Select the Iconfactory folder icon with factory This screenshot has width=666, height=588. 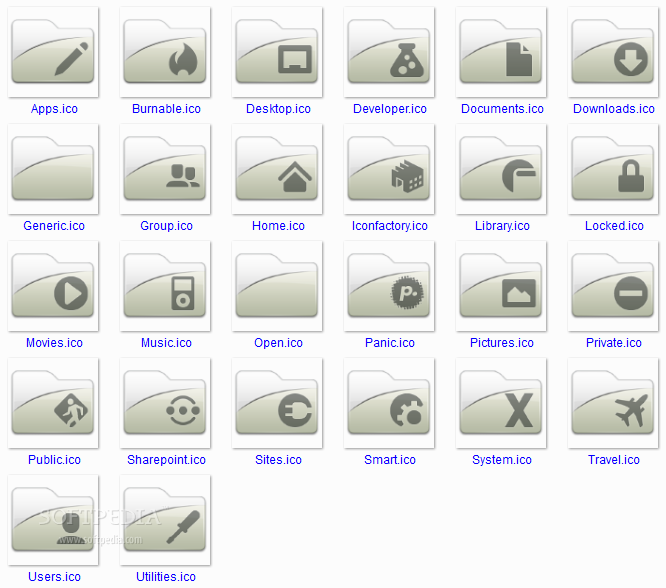(389, 169)
